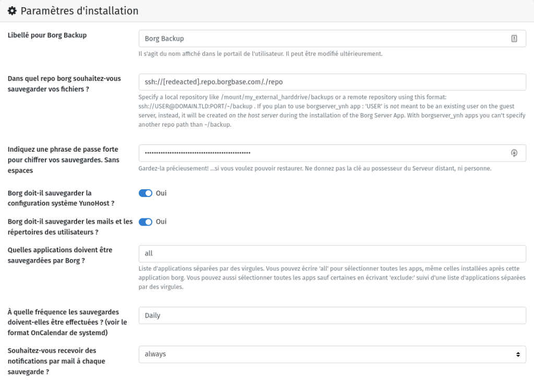Click the 'Libellé pour Borg Backup' label
This screenshot has width=534, height=392.
47,35
